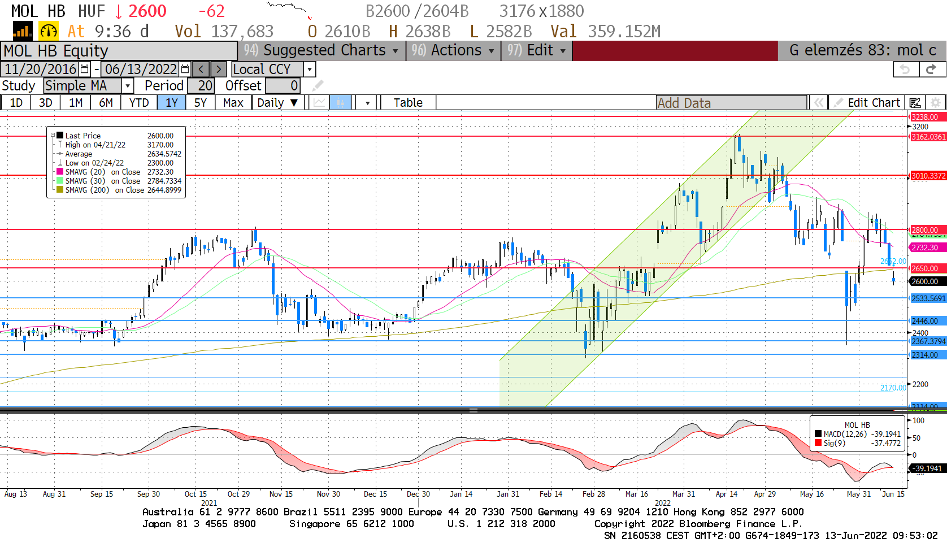This screenshot has width=947, height=560.
Task: Open the Suggested Charts dropdown
Action: (x=322, y=50)
